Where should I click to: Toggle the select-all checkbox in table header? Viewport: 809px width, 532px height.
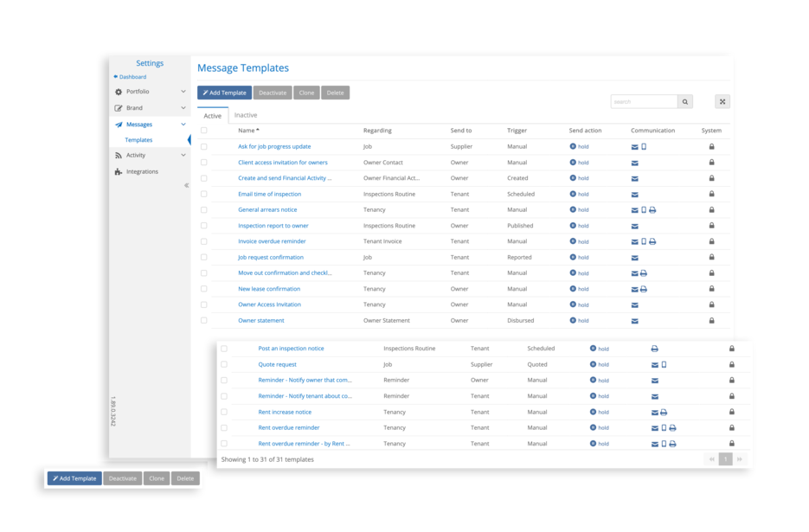point(204,131)
